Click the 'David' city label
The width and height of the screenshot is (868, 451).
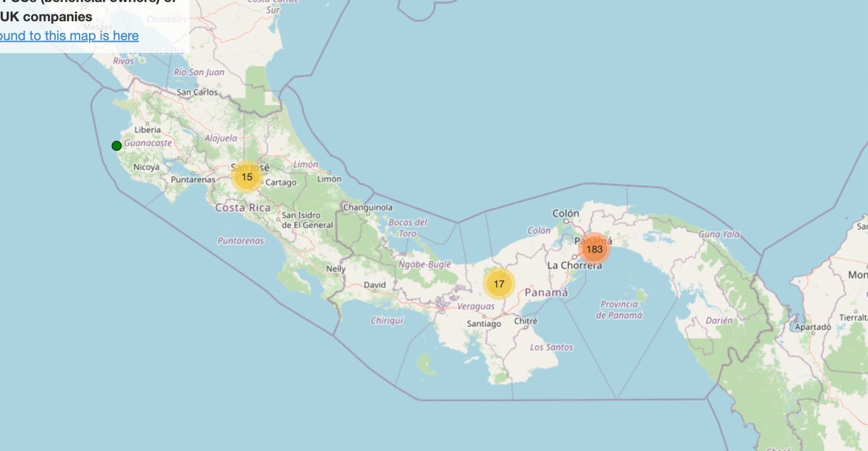[375, 285]
